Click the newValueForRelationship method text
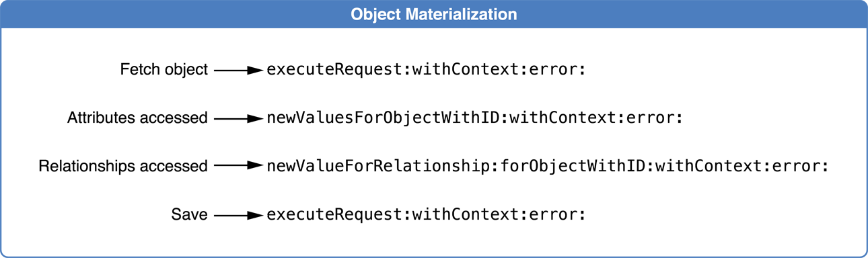868x258 pixels. [382, 166]
